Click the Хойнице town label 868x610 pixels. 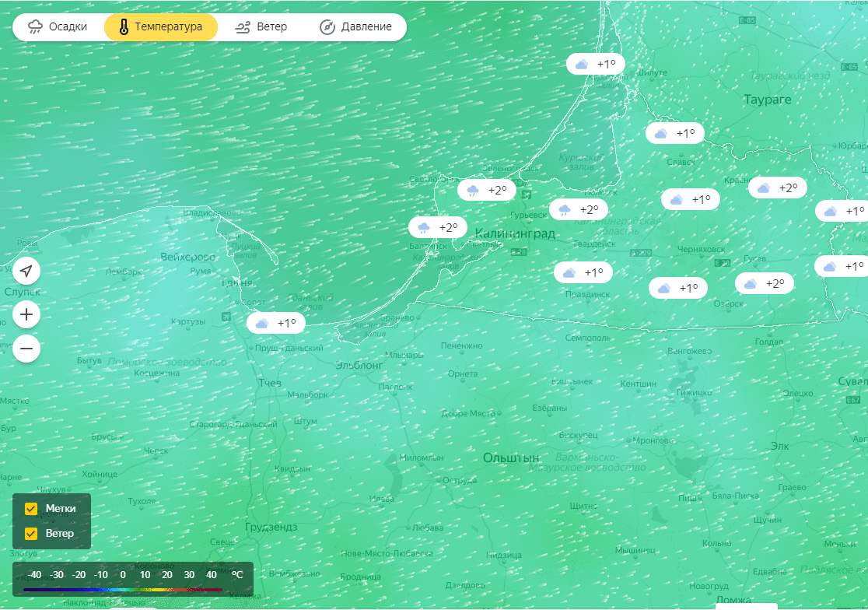100,474
